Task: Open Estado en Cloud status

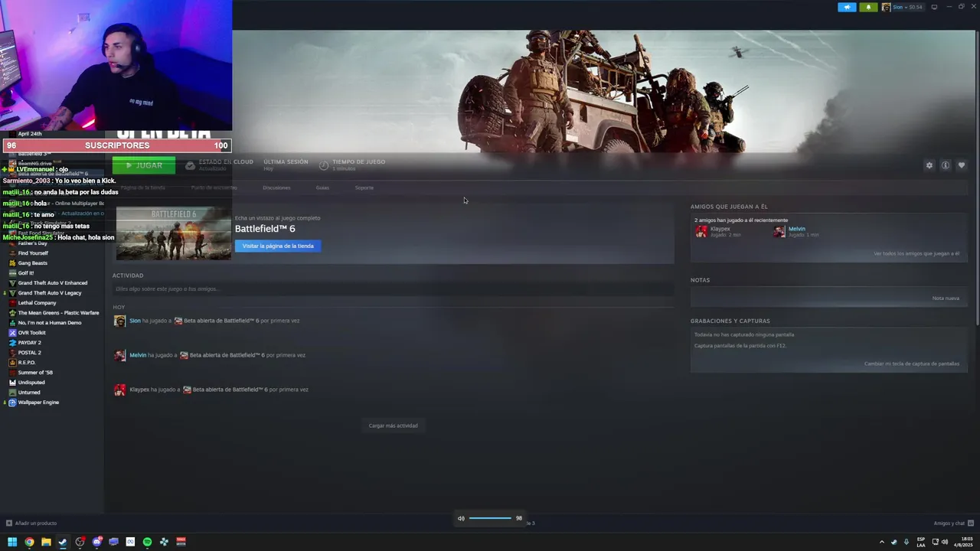Action: pos(220,165)
